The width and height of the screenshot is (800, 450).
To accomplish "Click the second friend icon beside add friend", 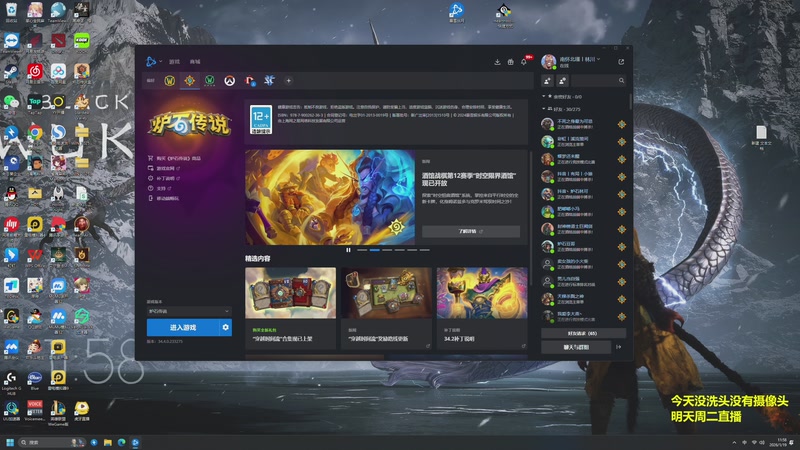I will (x=562, y=81).
